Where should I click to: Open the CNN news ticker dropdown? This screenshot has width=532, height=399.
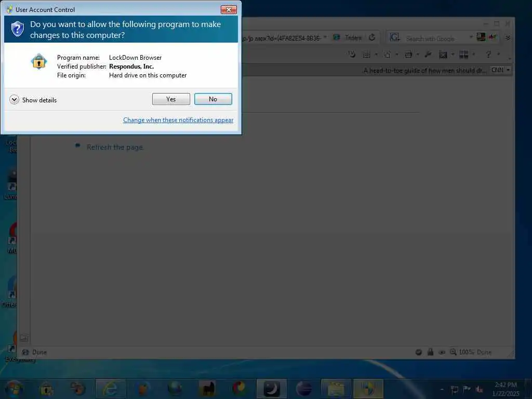[x=508, y=70]
